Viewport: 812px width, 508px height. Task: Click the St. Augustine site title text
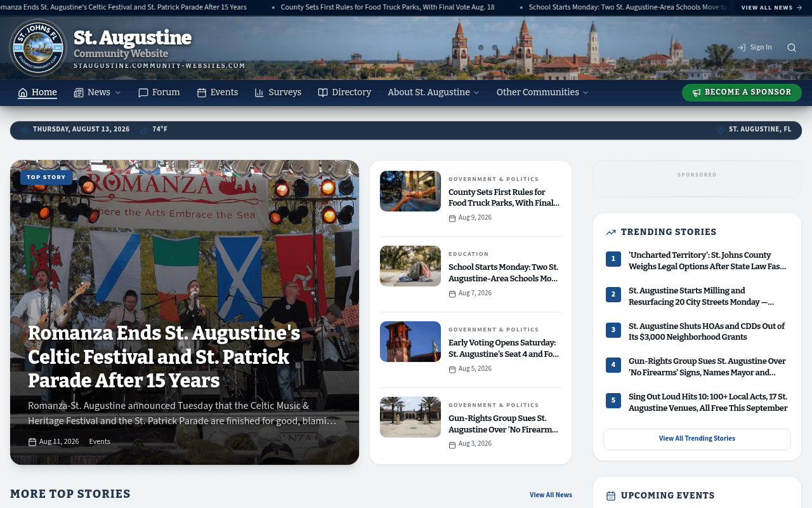133,37
